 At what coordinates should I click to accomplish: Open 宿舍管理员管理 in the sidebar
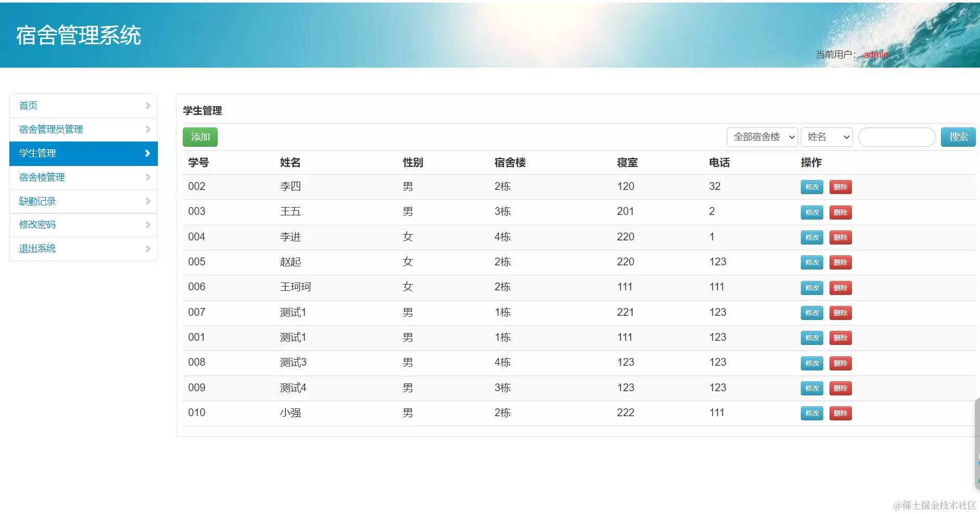83,130
